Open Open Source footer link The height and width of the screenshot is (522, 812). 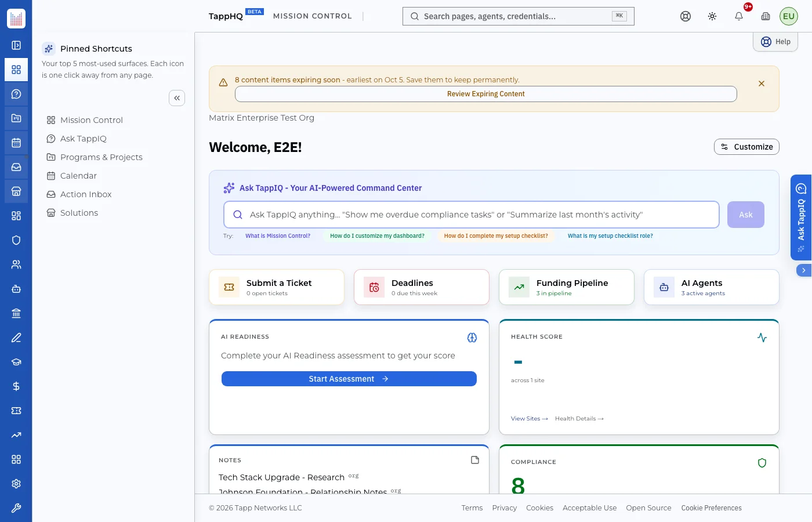(648, 508)
